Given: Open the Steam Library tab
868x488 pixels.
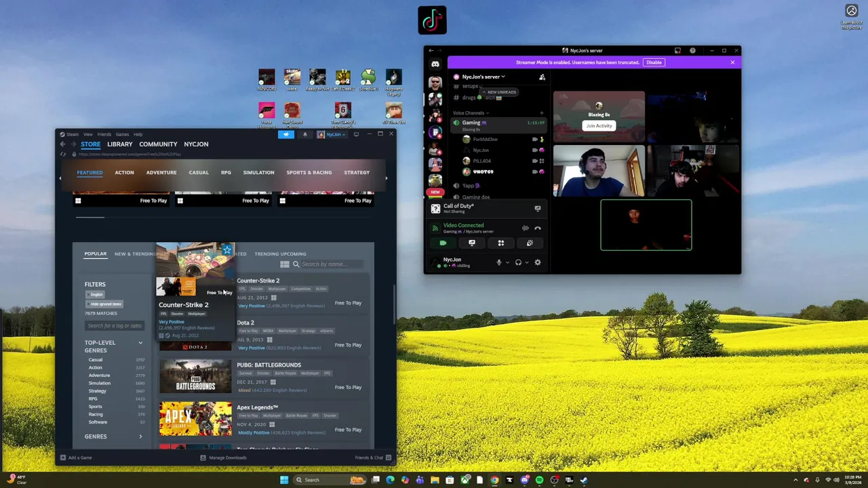Looking at the screenshot, I should [x=119, y=144].
